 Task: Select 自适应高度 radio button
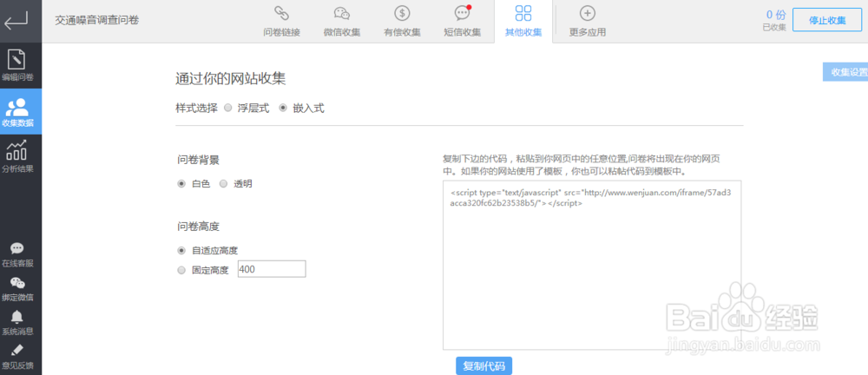[x=181, y=250]
